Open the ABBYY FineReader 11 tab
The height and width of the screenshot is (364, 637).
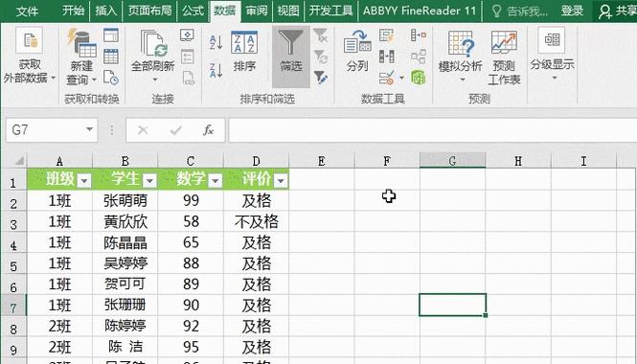(420, 11)
